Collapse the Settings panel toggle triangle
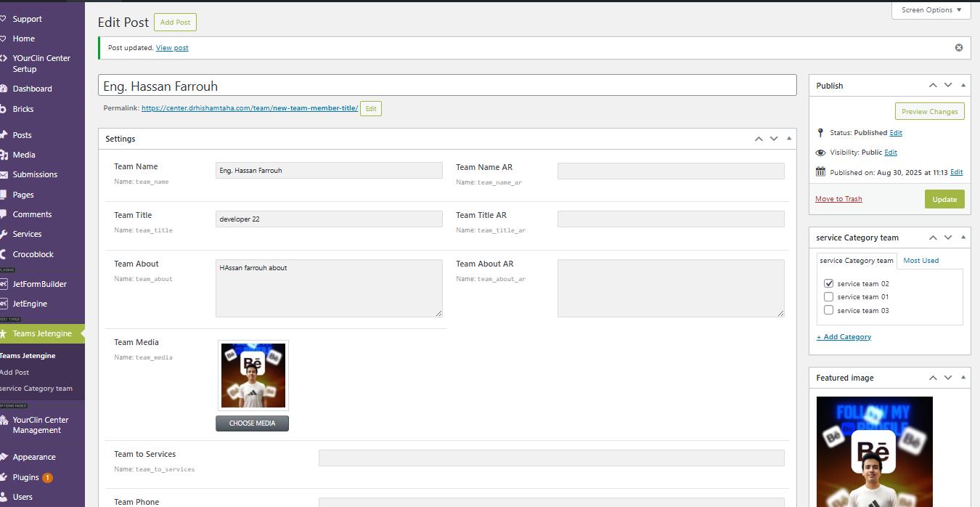The height and width of the screenshot is (507, 980). [x=789, y=139]
